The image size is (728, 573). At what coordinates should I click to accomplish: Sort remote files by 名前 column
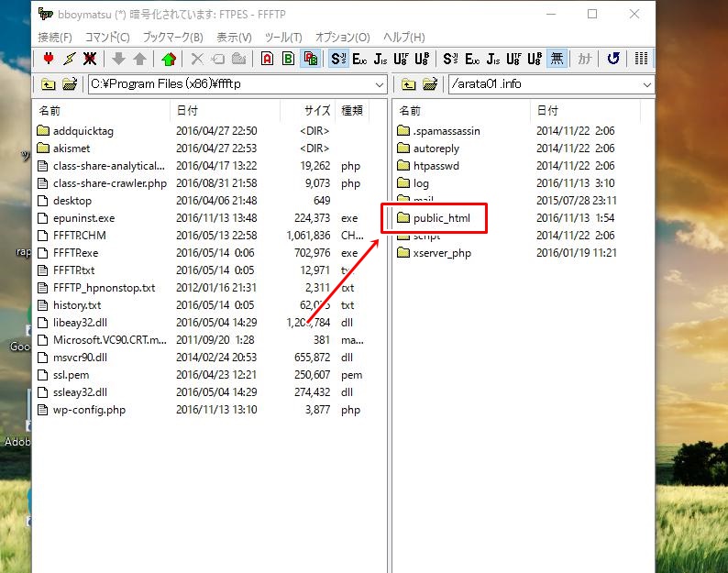point(461,111)
